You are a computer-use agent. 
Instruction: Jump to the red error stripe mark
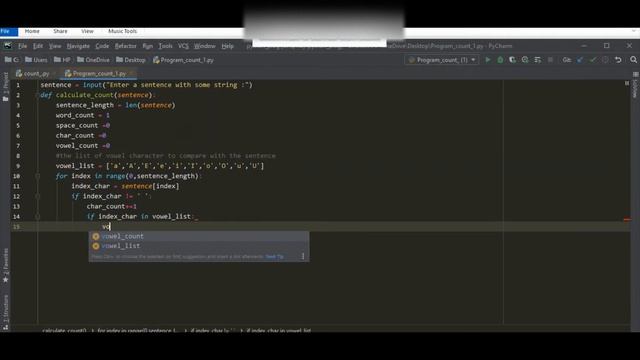click(x=627, y=220)
